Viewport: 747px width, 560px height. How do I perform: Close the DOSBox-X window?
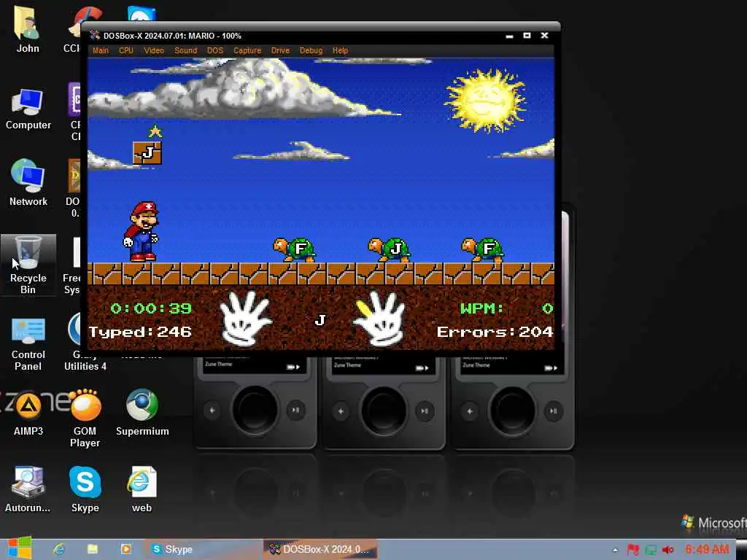click(x=544, y=36)
